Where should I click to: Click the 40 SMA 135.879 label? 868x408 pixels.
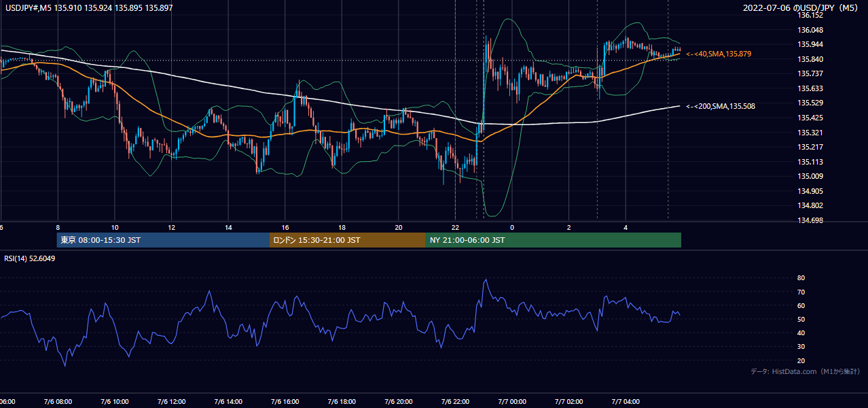click(x=719, y=54)
